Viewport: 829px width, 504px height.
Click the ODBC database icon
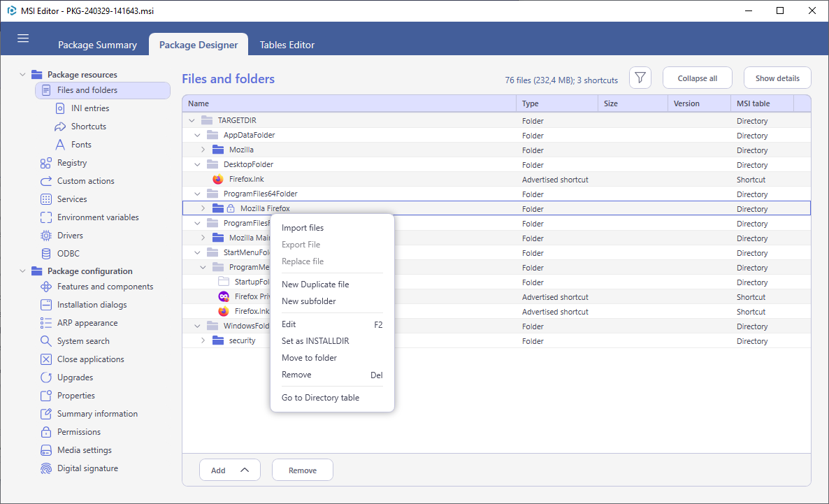pyautogui.click(x=46, y=253)
